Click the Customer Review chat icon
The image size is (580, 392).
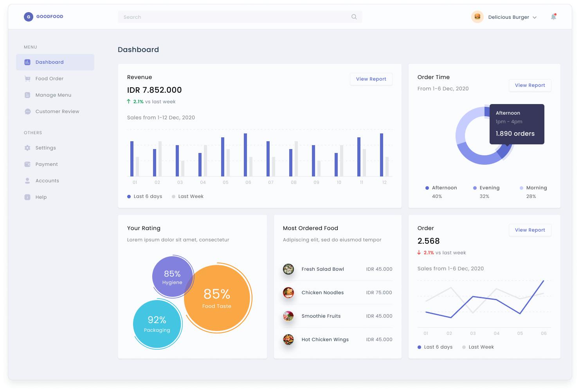click(27, 111)
